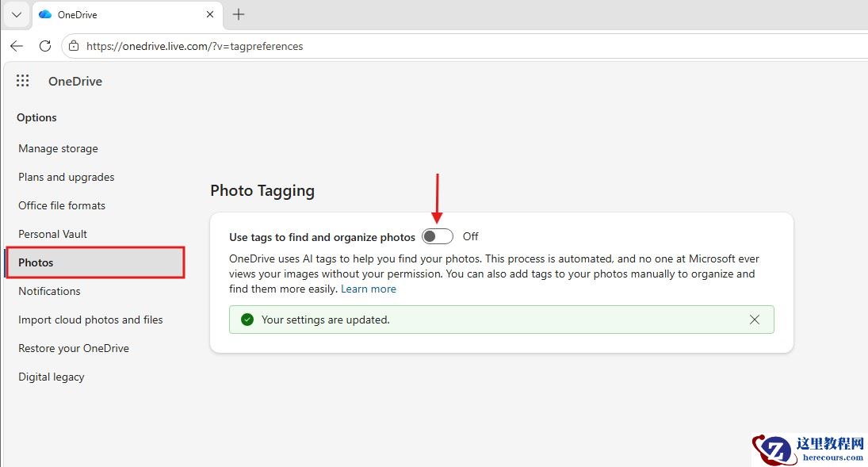
Task: Go to Office file formats
Action: pyautogui.click(x=62, y=205)
